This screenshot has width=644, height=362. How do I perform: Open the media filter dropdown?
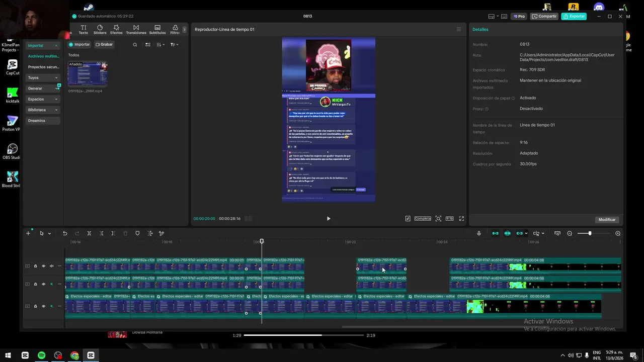point(173,45)
